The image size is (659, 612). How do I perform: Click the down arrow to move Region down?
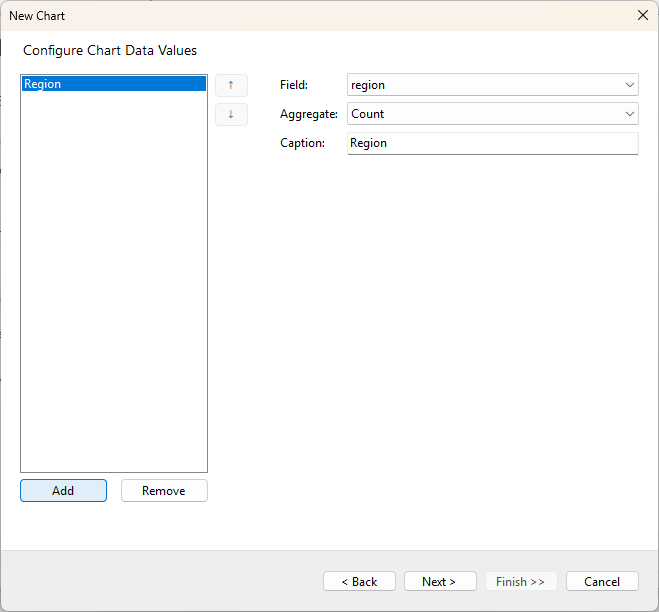click(231, 114)
